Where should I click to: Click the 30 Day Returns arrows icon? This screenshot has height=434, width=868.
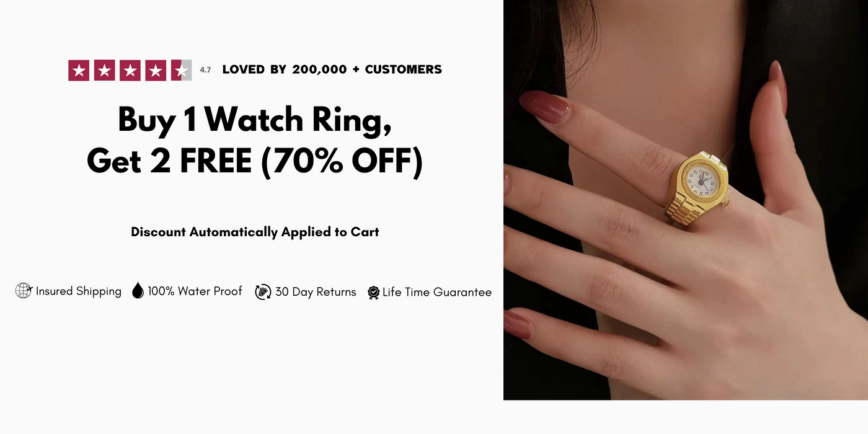point(263,291)
